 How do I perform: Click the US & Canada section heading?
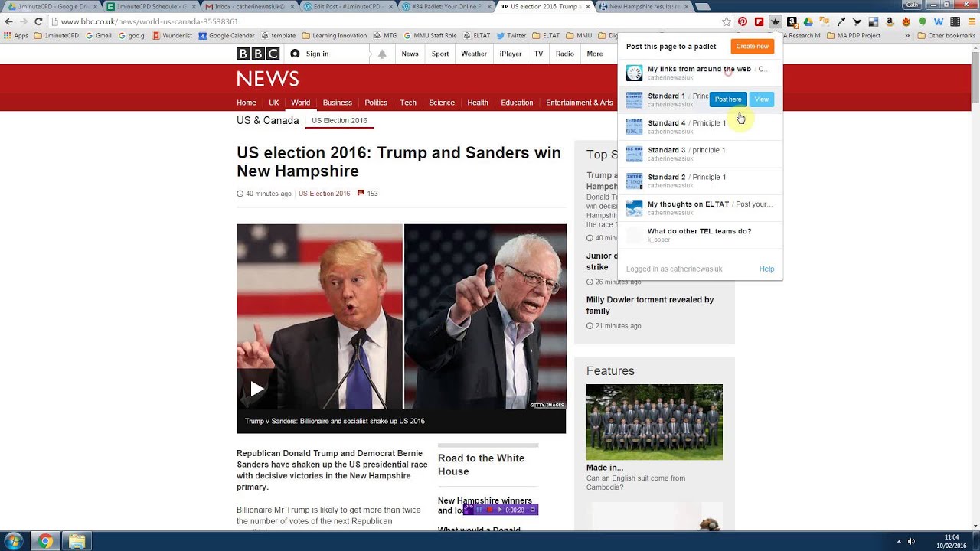(267, 121)
